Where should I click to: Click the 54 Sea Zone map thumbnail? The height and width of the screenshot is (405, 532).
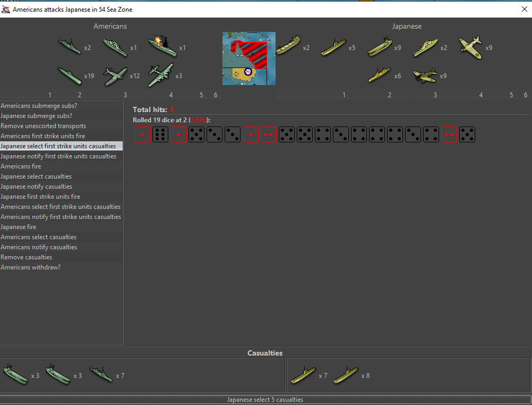248,58
